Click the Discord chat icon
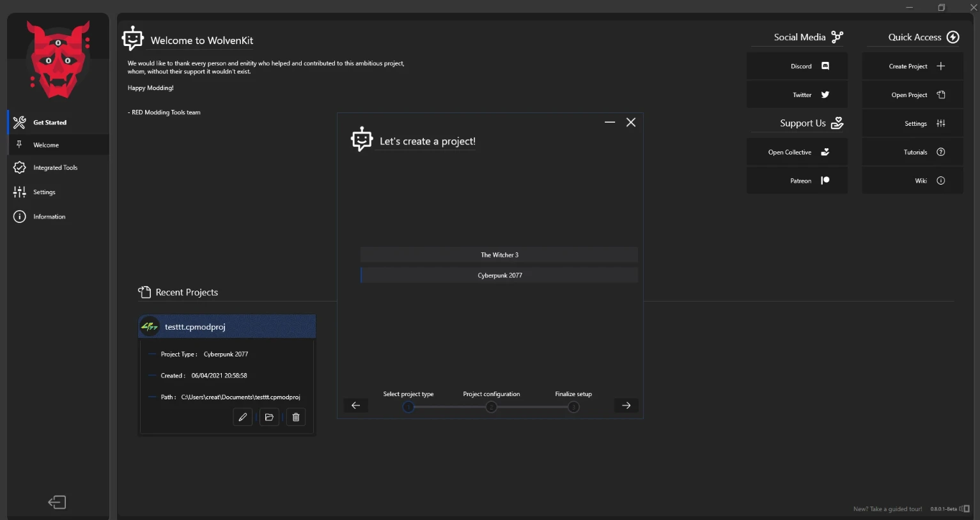This screenshot has height=520, width=980. 825,66
